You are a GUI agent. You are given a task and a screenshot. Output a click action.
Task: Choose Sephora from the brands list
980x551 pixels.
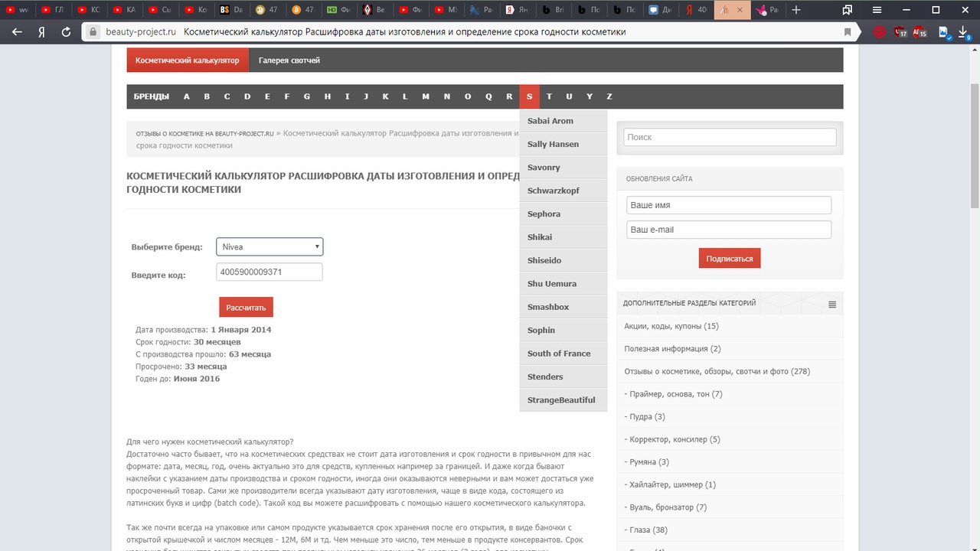[x=563, y=214]
